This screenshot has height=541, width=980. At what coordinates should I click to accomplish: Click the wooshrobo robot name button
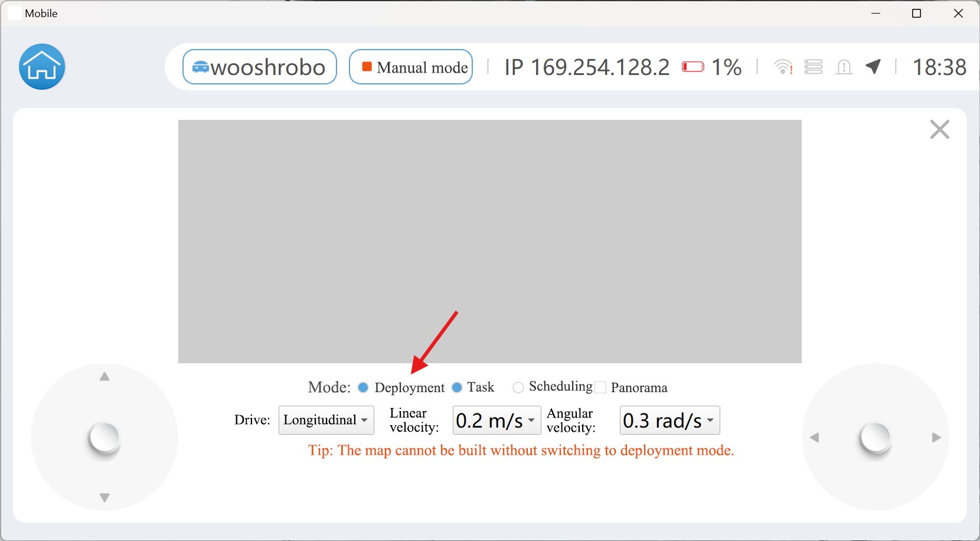coord(260,67)
